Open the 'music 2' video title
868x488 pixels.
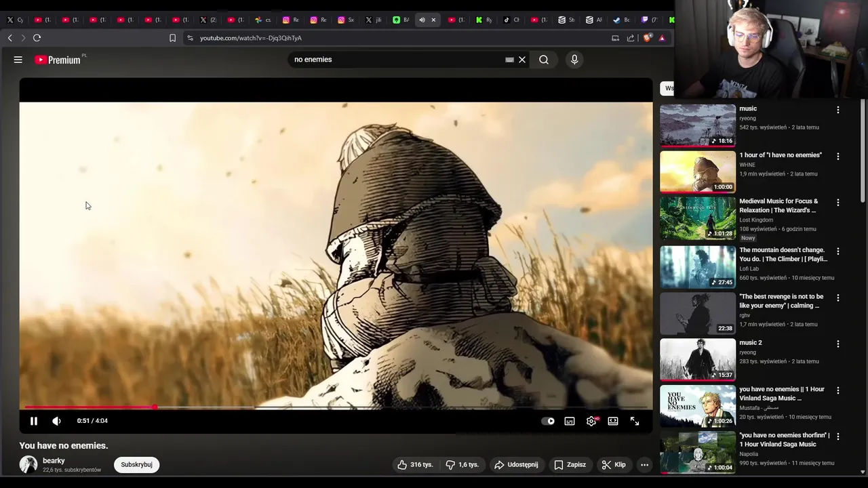pyautogui.click(x=751, y=343)
